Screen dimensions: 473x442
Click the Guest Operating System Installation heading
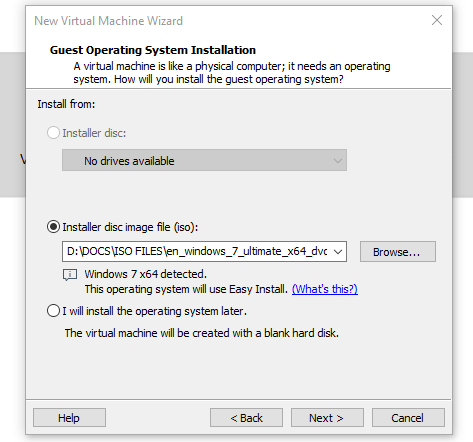(153, 50)
